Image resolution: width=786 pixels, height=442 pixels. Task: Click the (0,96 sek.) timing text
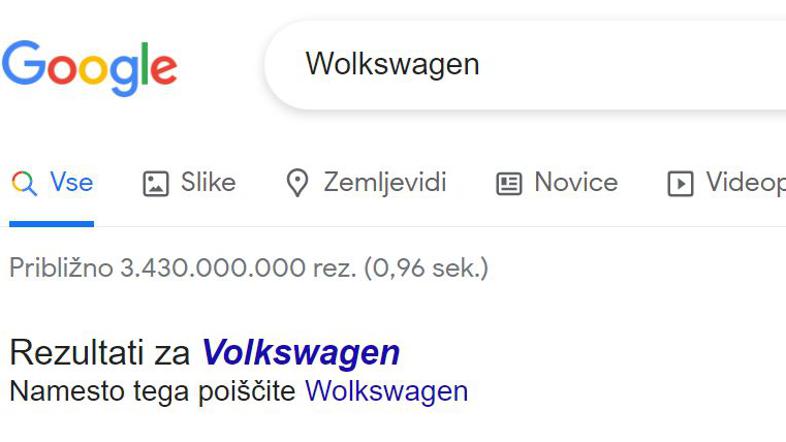[x=426, y=268]
